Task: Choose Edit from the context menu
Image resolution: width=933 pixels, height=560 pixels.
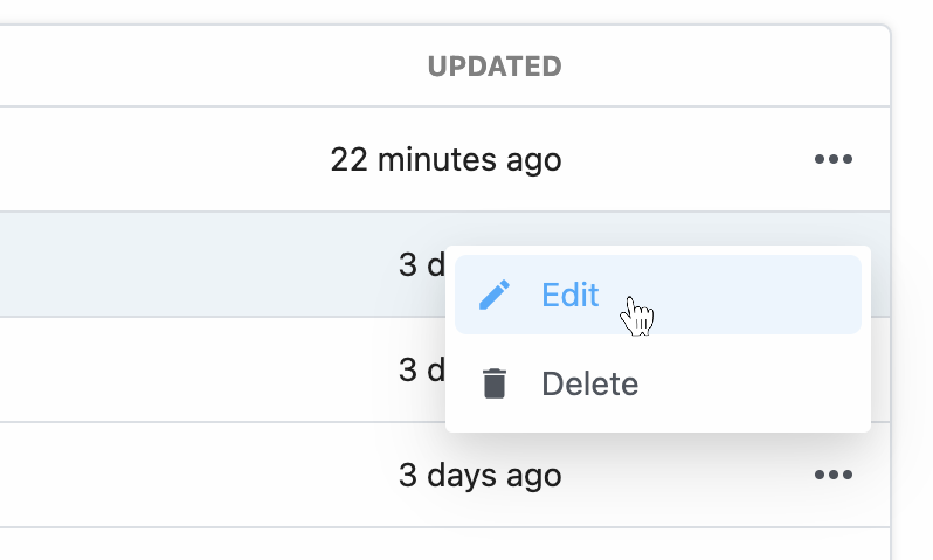Action: coord(658,295)
